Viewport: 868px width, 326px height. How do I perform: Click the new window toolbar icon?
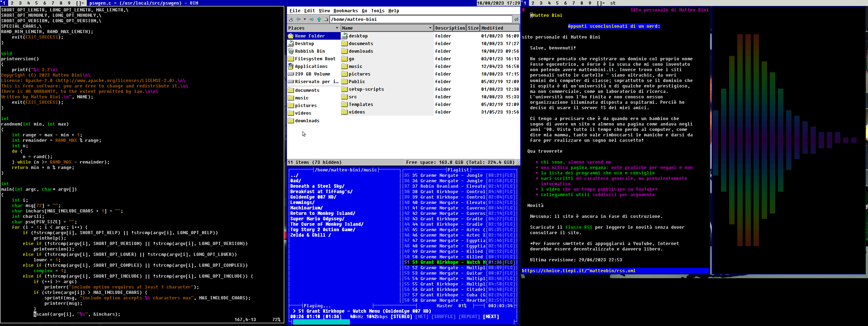[291, 20]
